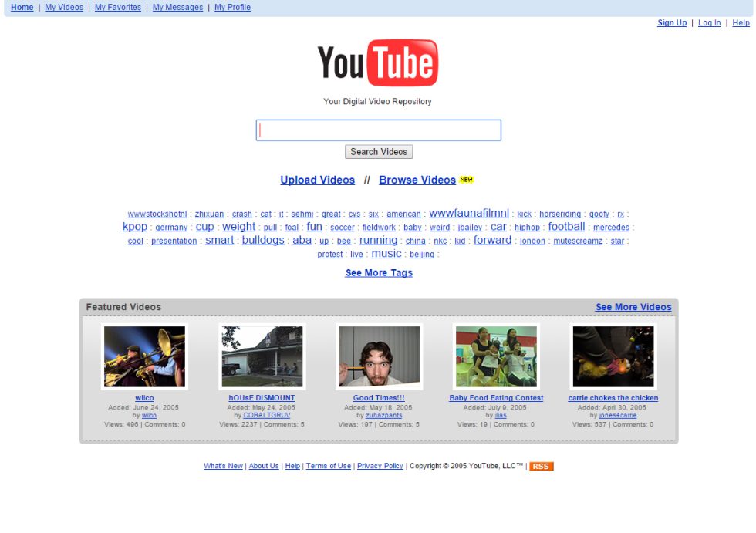Open uploader jones4carrie's profile
Viewport: 756px width, 533px height.
618,415
